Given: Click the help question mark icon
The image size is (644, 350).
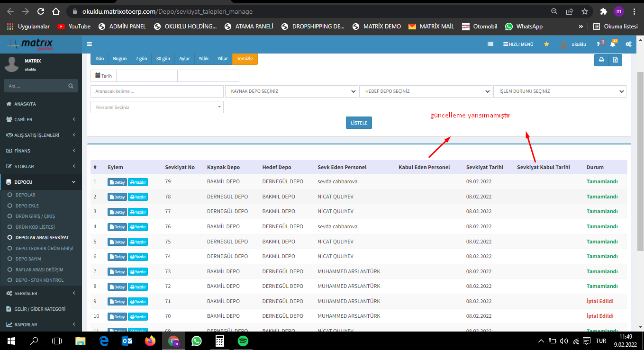Looking at the screenshot, I should (x=599, y=44).
